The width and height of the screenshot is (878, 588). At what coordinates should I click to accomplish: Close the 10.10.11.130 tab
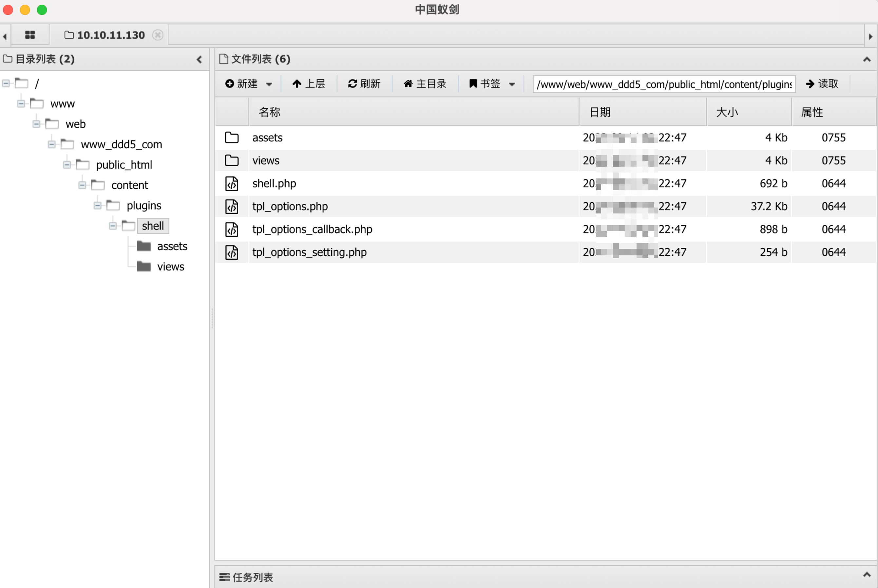click(x=158, y=35)
